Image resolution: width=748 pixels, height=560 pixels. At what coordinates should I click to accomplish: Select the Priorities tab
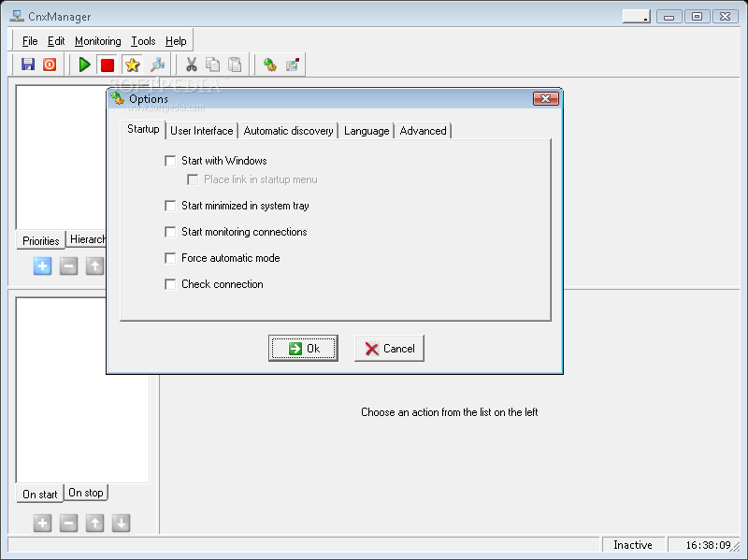coord(40,241)
